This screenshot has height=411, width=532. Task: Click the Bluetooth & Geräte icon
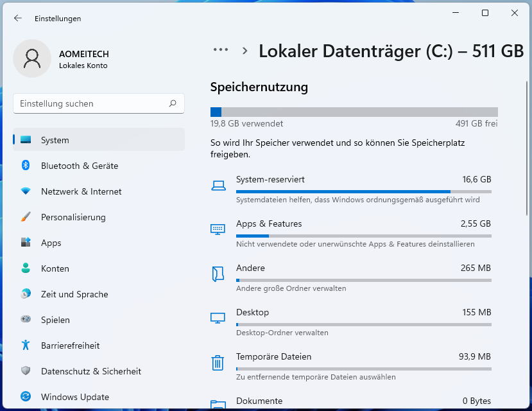tap(26, 166)
